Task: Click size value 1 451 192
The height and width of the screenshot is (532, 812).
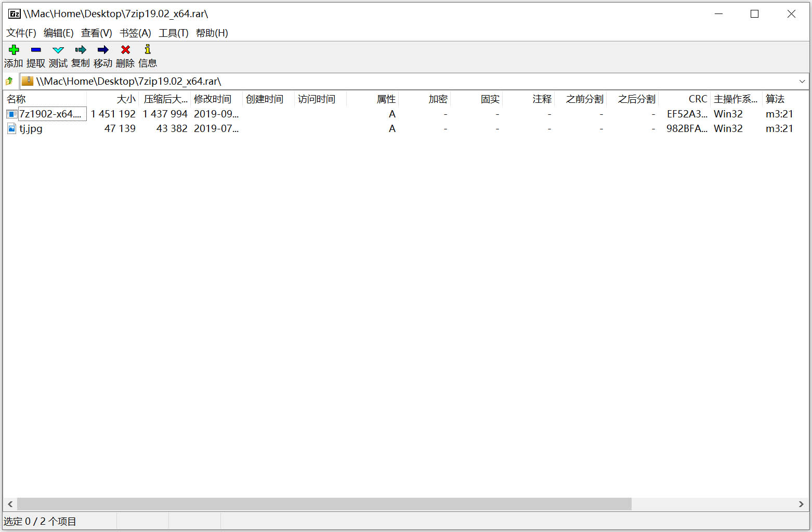Action: pos(113,114)
